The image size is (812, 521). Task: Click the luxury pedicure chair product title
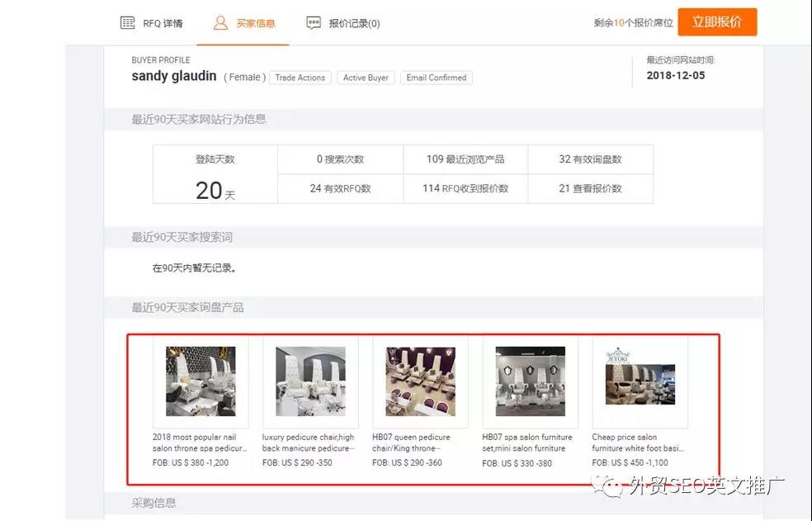[x=309, y=442]
